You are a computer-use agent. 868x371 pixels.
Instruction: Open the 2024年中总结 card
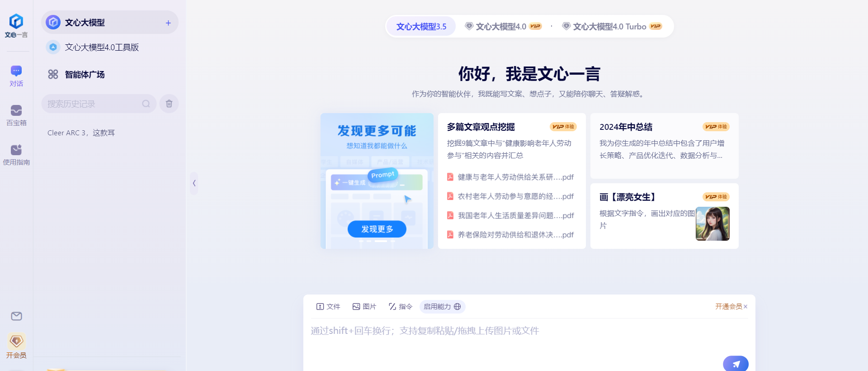click(665, 146)
